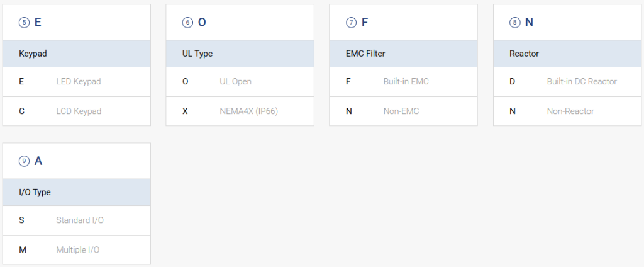This screenshot has width=644, height=267.
Task: Click the circled number 5 icon
Action: [x=25, y=23]
